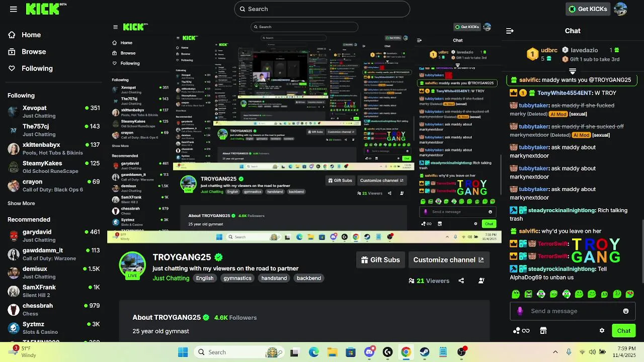
Task: Click salvific username in pinned message
Action: tap(529, 80)
